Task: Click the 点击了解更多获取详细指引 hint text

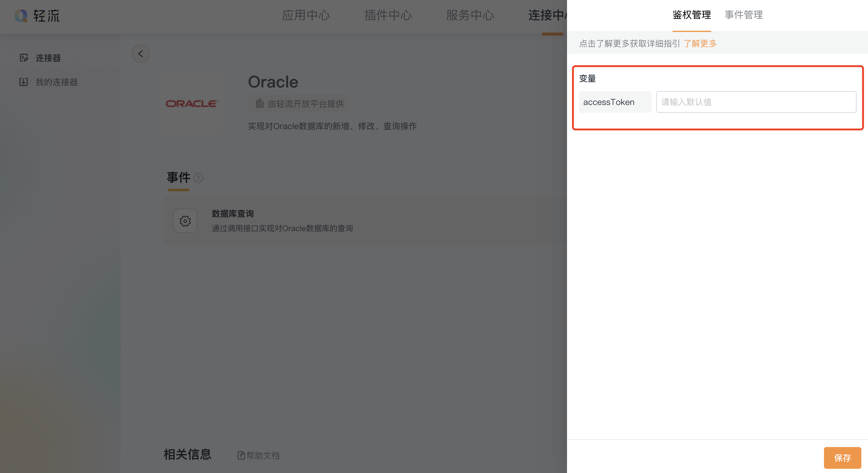Action: pos(629,43)
